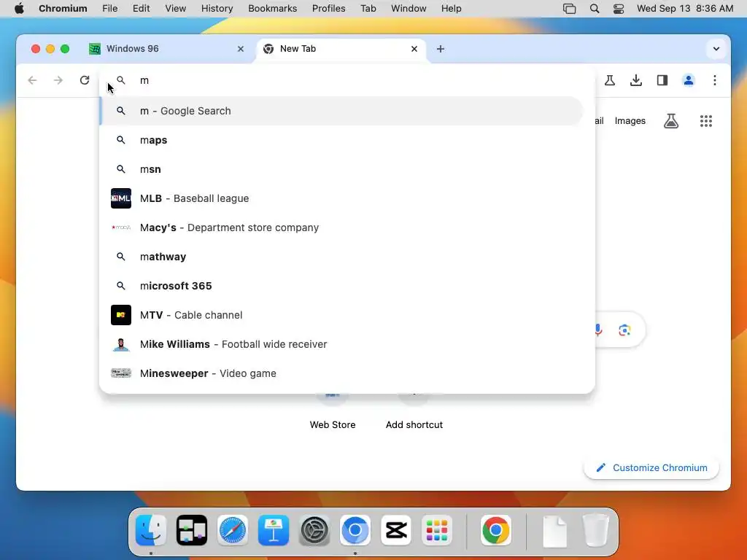The height and width of the screenshot is (560, 747).
Task: Open the Edit menu
Action: (x=141, y=9)
